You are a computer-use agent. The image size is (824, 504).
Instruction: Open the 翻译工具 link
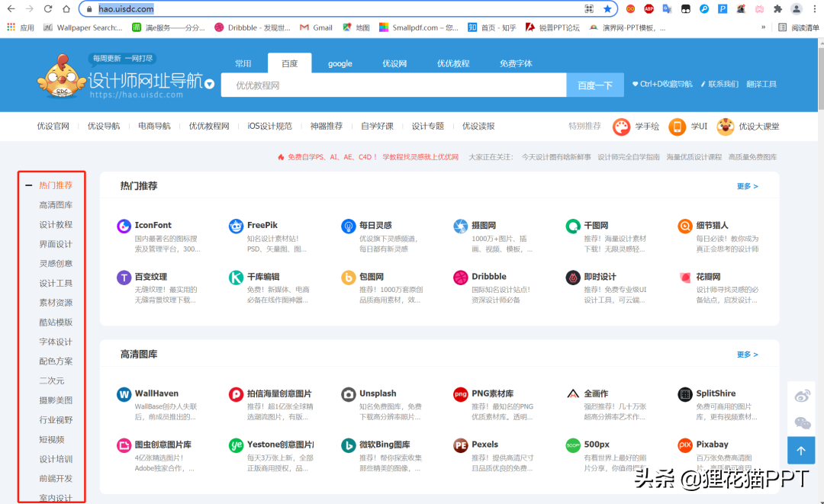pos(761,84)
